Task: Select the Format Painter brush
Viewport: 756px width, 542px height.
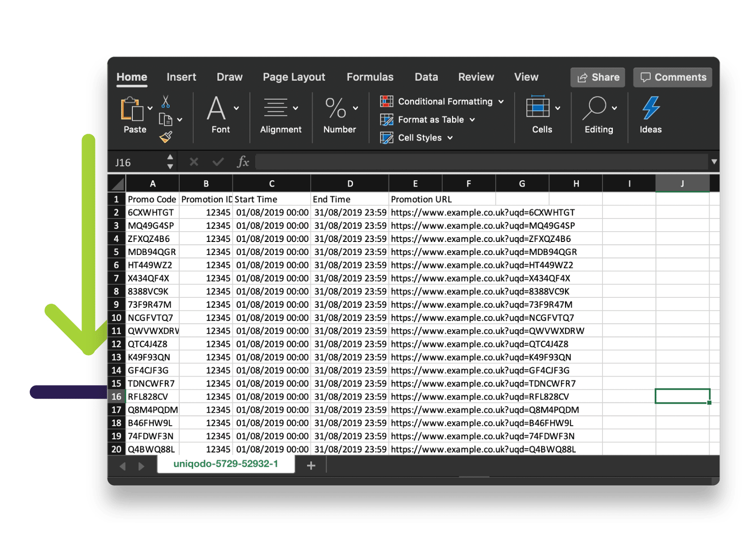Action: [x=166, y=137]
